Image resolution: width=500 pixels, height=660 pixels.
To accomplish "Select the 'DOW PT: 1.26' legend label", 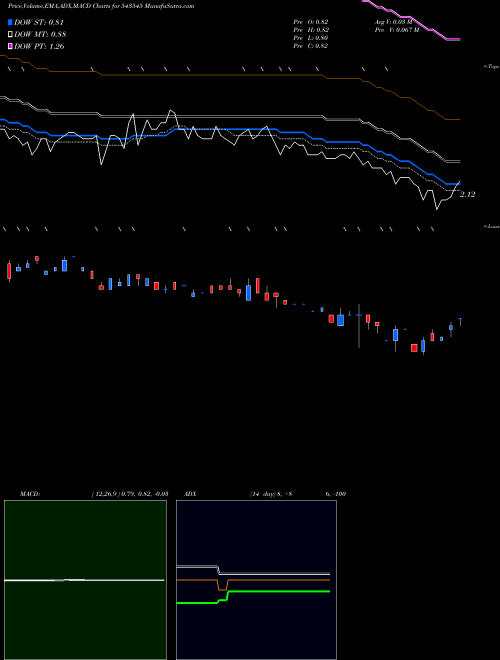I will point(39,46).
